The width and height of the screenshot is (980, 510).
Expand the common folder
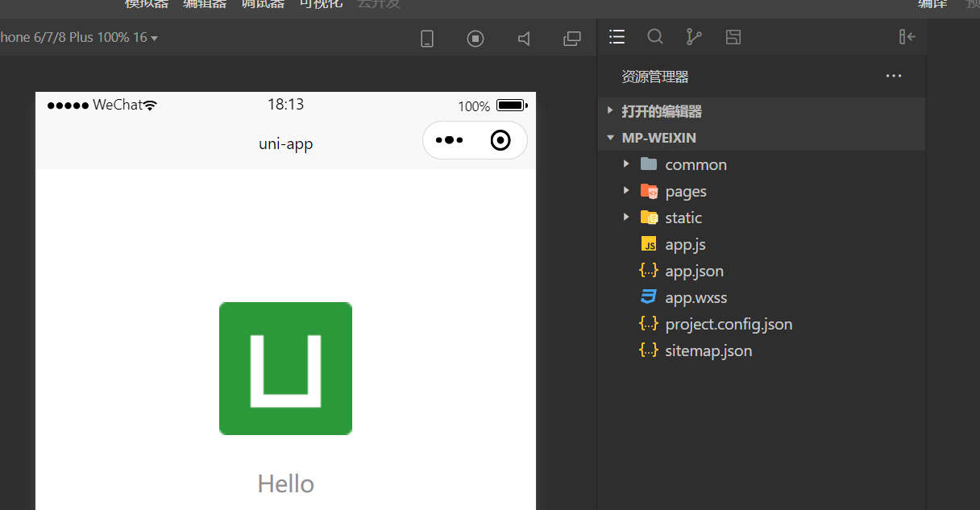[696, 164]
